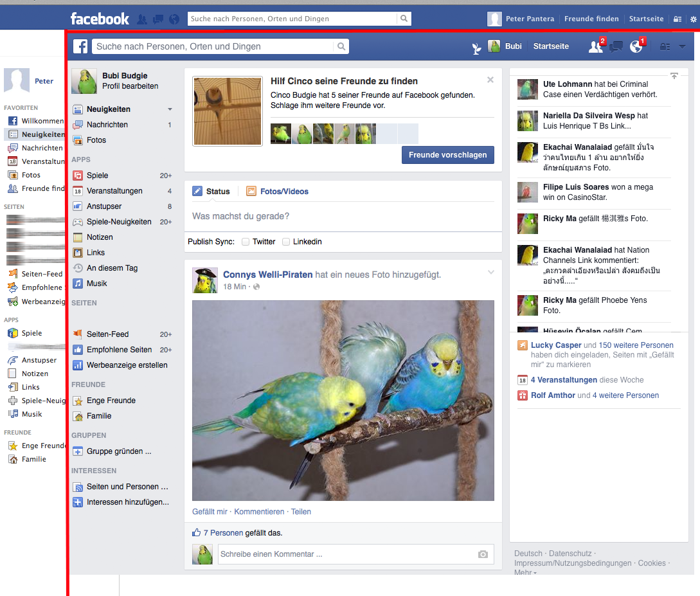Open the privacy shortcuts lock icon in the front page toolbar
700x596 pixels.
[x=665, y=47]
